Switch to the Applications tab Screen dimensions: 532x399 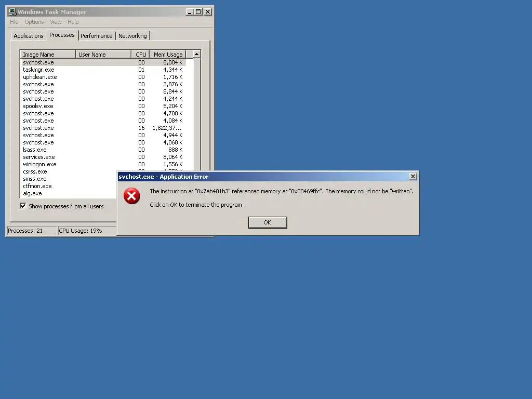[x=29, y=36]
